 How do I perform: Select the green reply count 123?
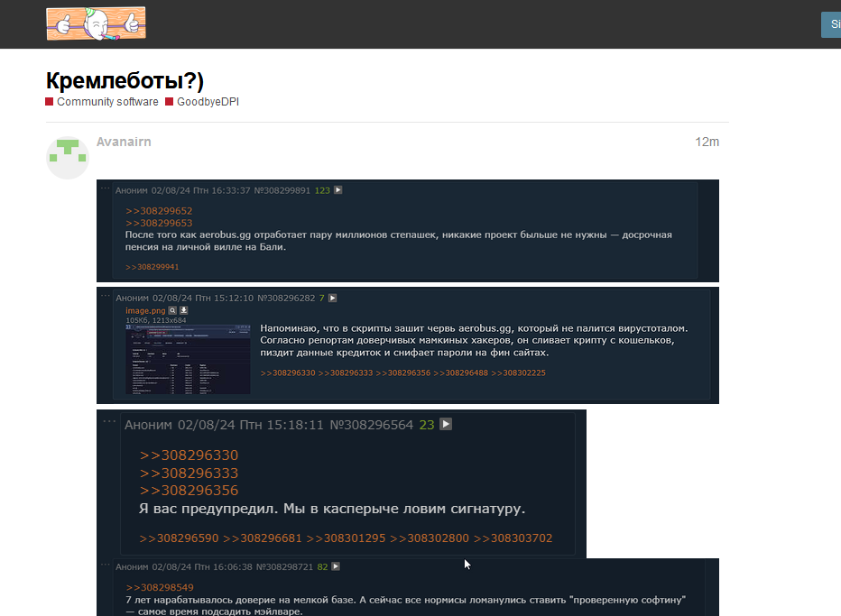coord(322,190)
